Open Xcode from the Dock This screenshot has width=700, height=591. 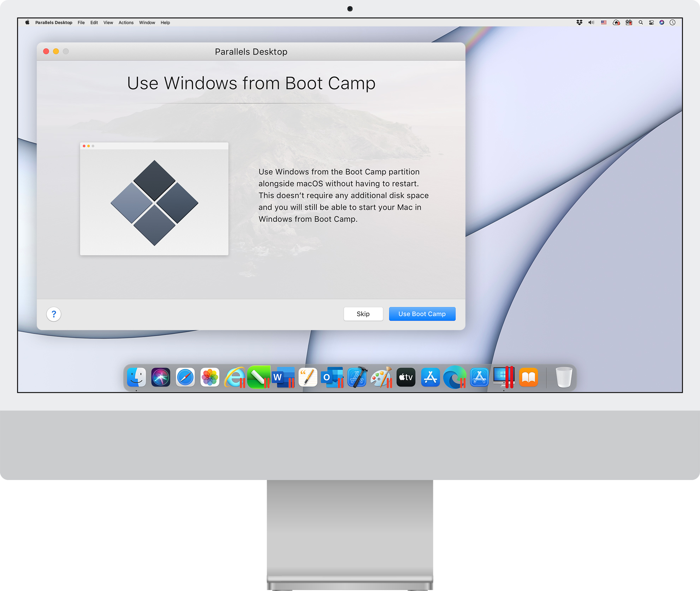point(357,377)
